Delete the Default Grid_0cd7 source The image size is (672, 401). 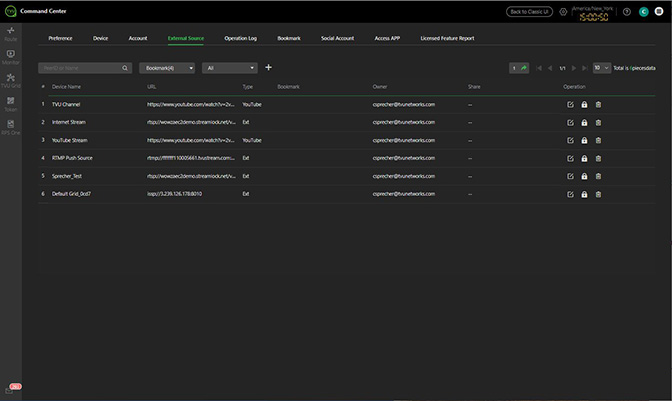[598, 194]
